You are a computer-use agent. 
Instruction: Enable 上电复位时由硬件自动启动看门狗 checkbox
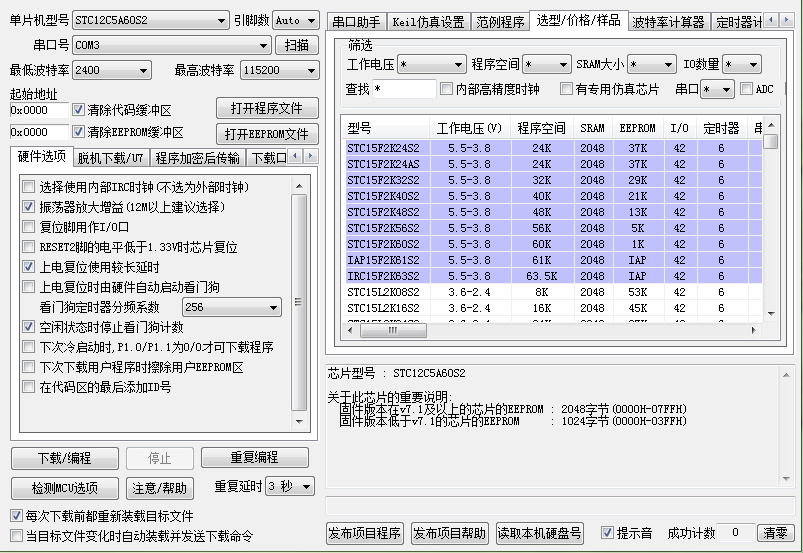[29, 287]
